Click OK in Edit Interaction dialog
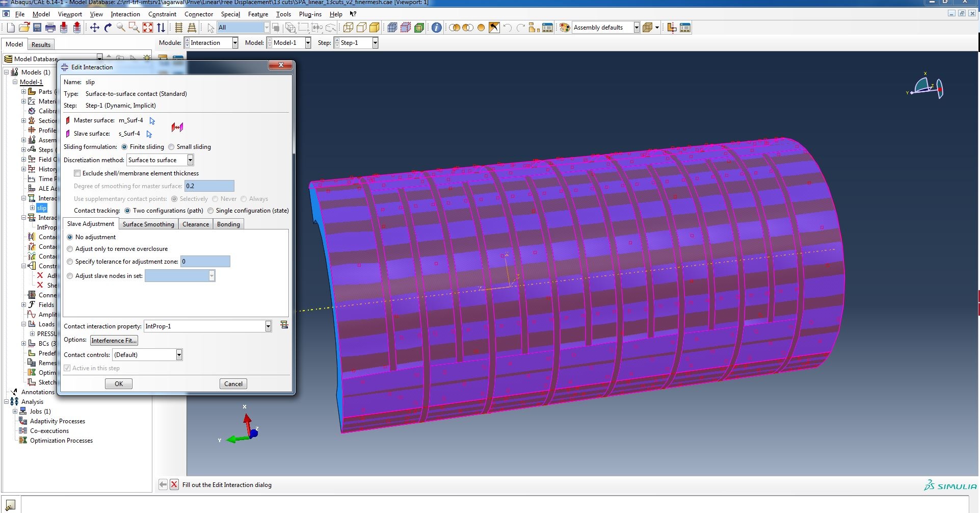Screen dimensions: 980x513 point(119,384)
